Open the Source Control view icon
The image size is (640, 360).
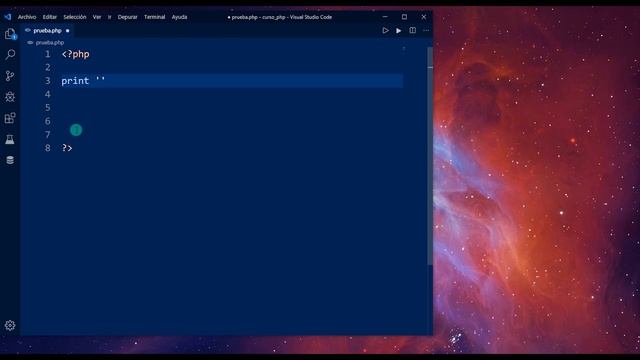tap(10, 76)
